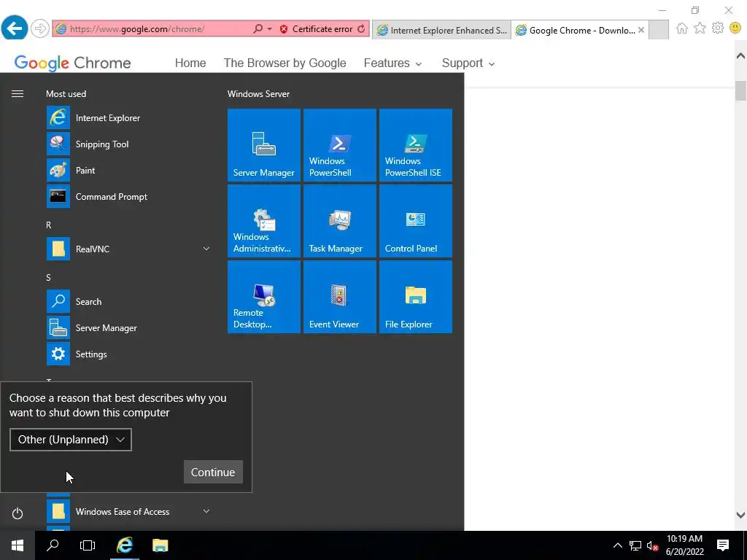Open Control Panel tile
747x560 pixels.
pos(415,221)
